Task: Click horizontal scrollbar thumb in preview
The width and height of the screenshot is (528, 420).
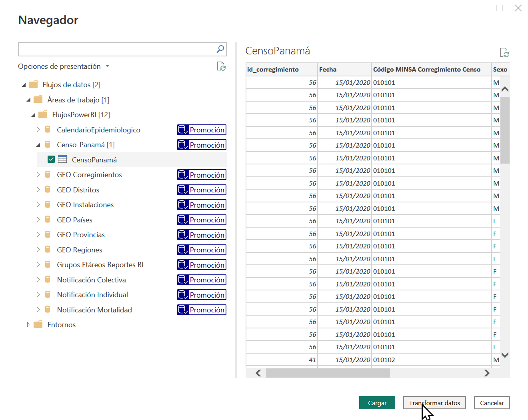Action: (328, 373)
